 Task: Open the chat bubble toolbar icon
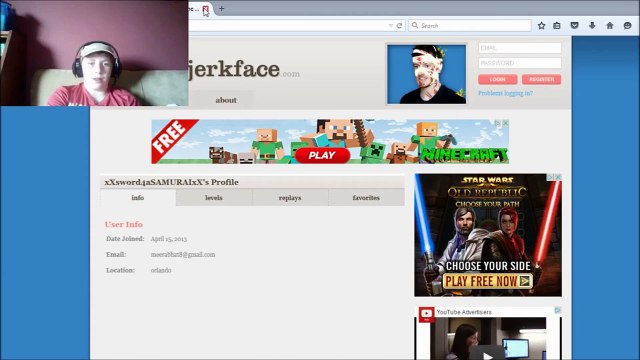tap(627, 26)
